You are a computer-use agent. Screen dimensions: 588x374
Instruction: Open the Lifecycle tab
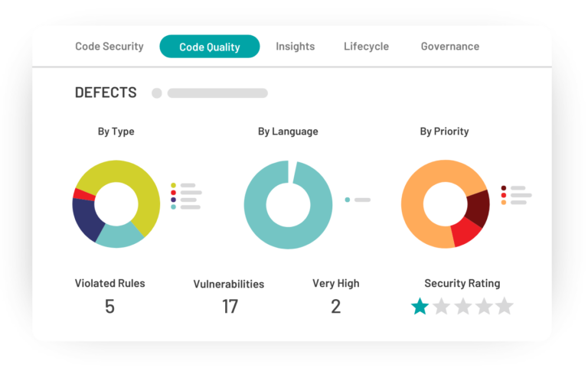[366, 47]
